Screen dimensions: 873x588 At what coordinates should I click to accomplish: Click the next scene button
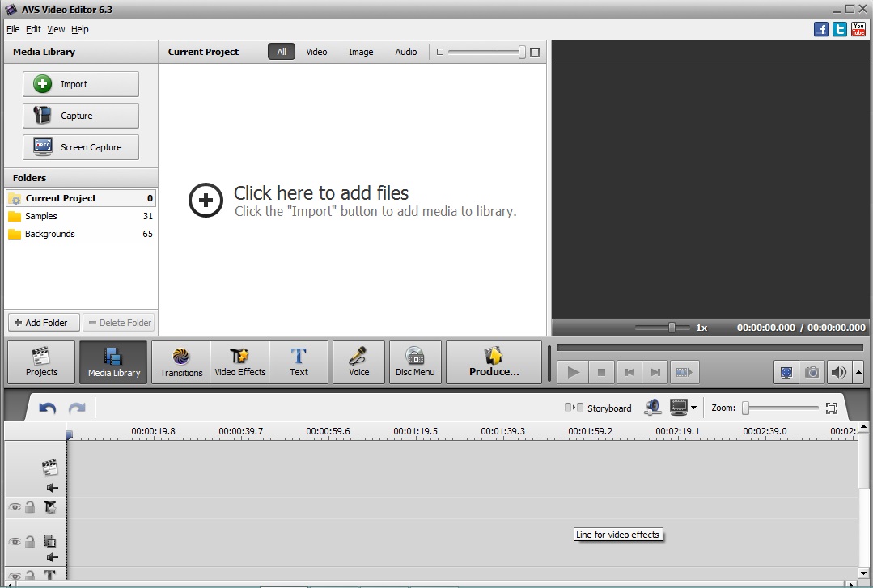[x=684, y=372]
